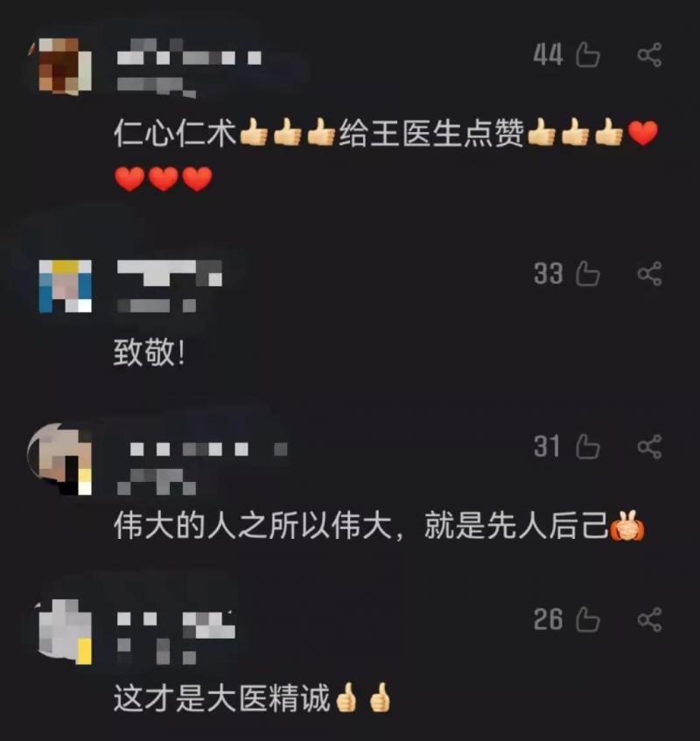Select the 这才是大医精诚 comment text

(x=253, y=698)
